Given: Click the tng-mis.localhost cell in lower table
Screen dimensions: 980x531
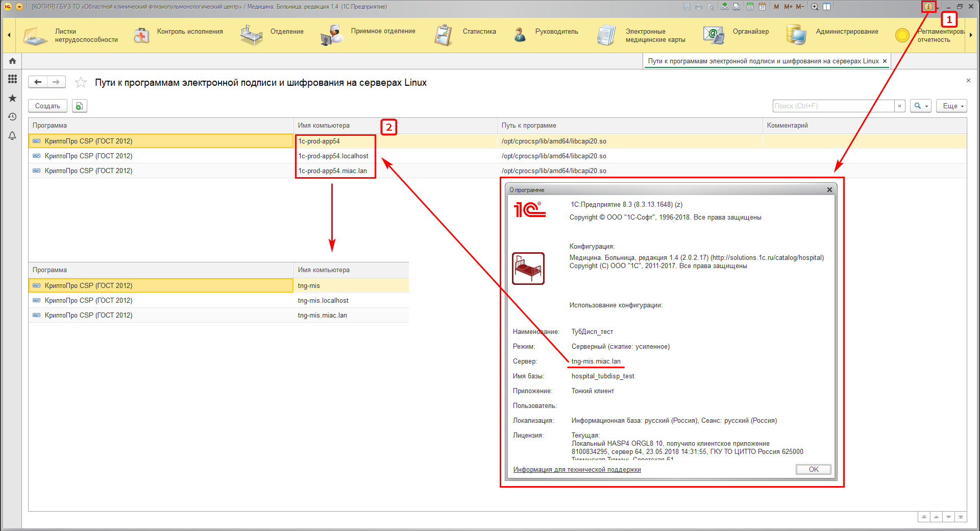Looking at the screenshot, I should [351, 300].
